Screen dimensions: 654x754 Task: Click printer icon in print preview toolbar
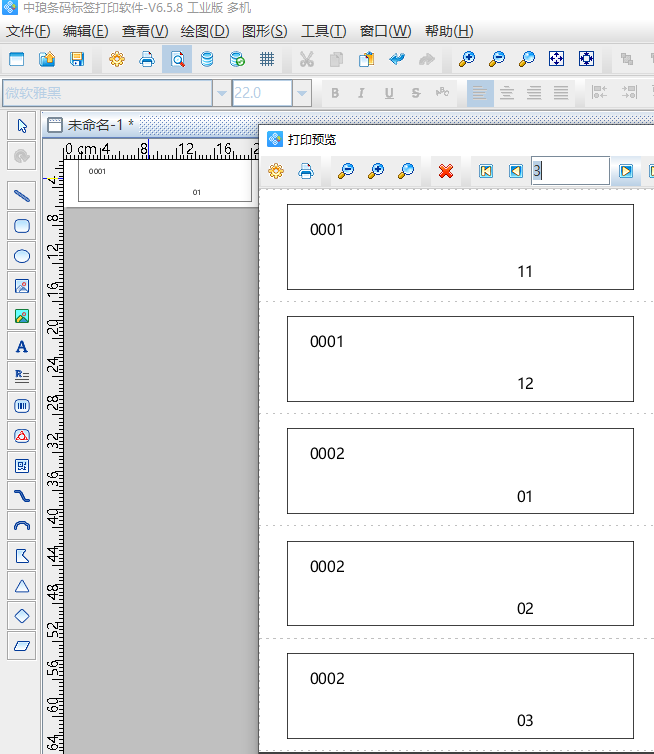click(x=306, y=171)
